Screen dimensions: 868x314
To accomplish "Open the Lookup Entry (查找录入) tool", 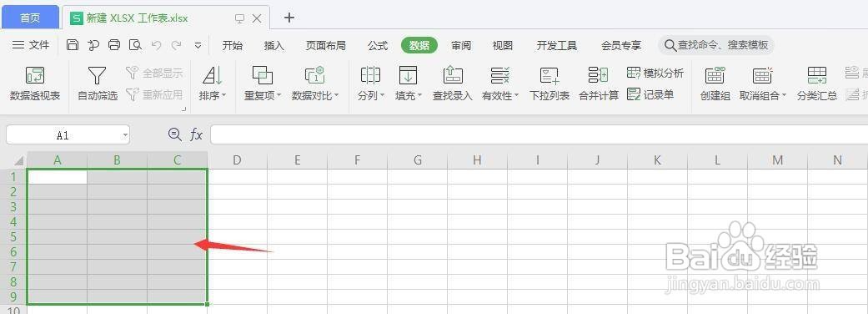I will (x=452, y=84).
